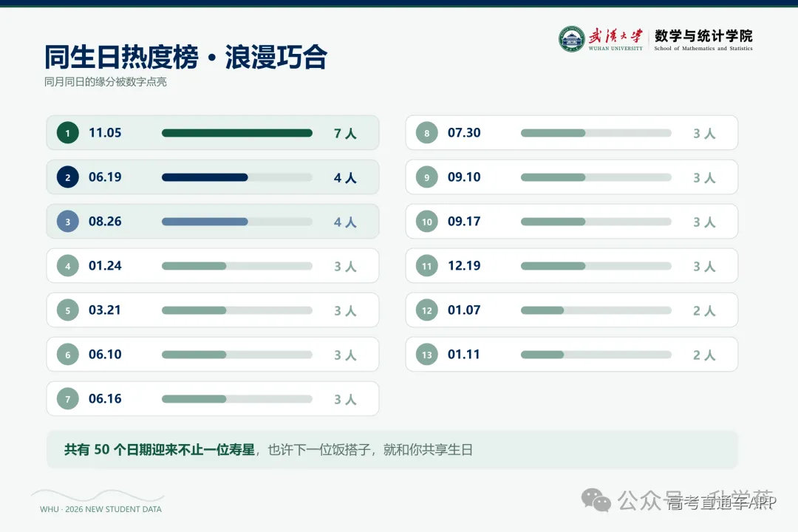Click the 数学与统计学院 school name
This screenshot has height=532, width=798.
703,35
